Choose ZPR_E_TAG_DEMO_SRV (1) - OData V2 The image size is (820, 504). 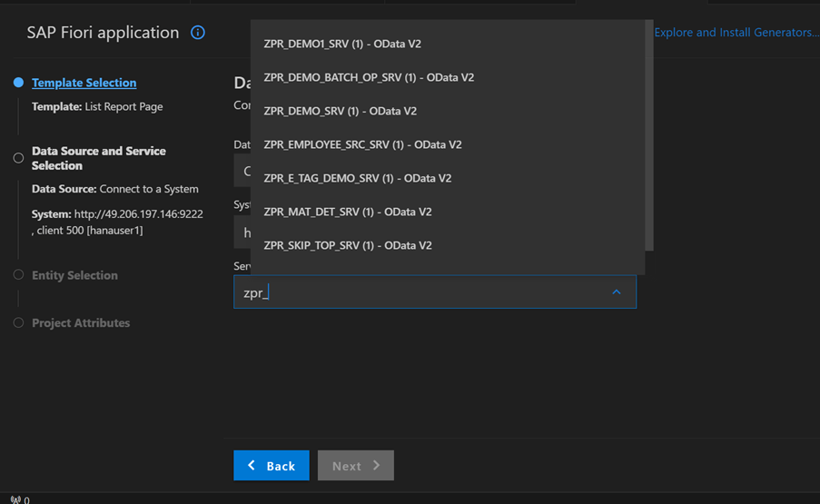448,178
